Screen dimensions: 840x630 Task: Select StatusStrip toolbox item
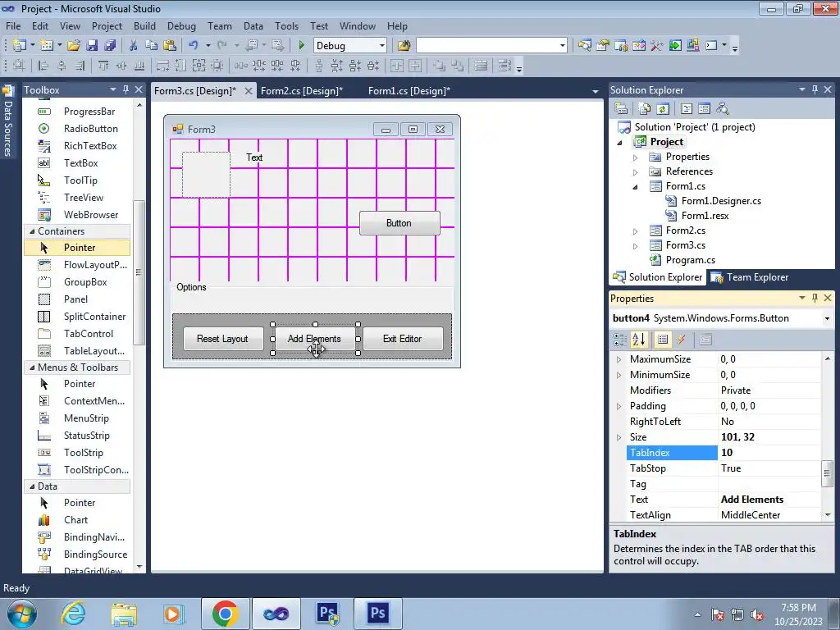click(78, 435)
